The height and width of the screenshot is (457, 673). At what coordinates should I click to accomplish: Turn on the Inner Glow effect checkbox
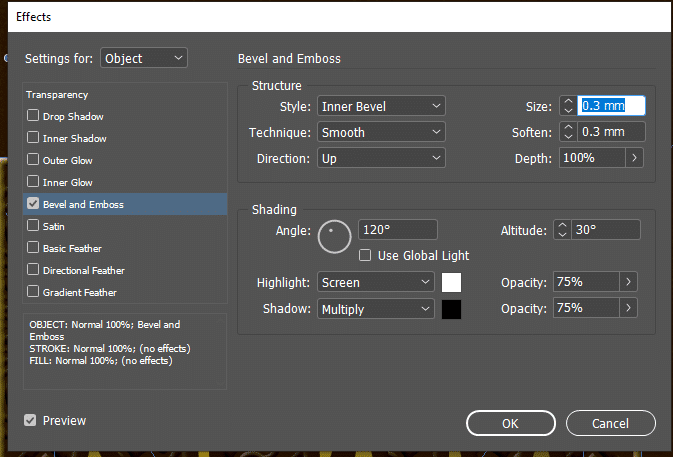(34, 183)
